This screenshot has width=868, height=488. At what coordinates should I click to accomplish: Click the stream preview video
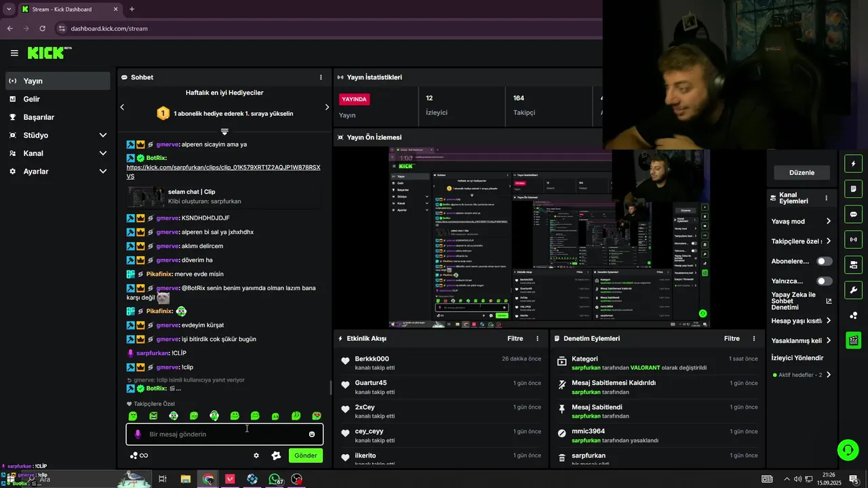550,237
